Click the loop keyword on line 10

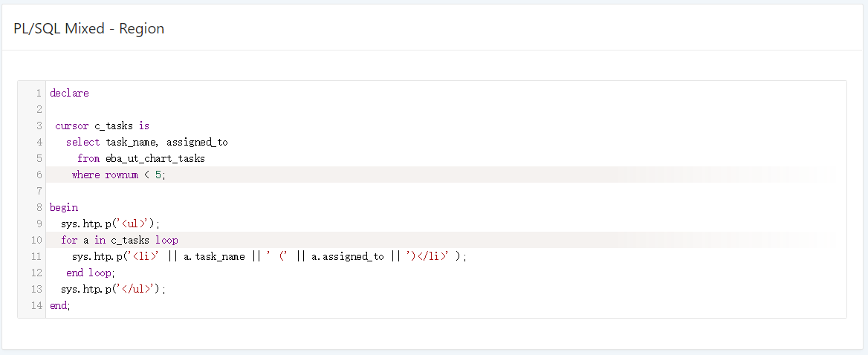tap(166, 241)
